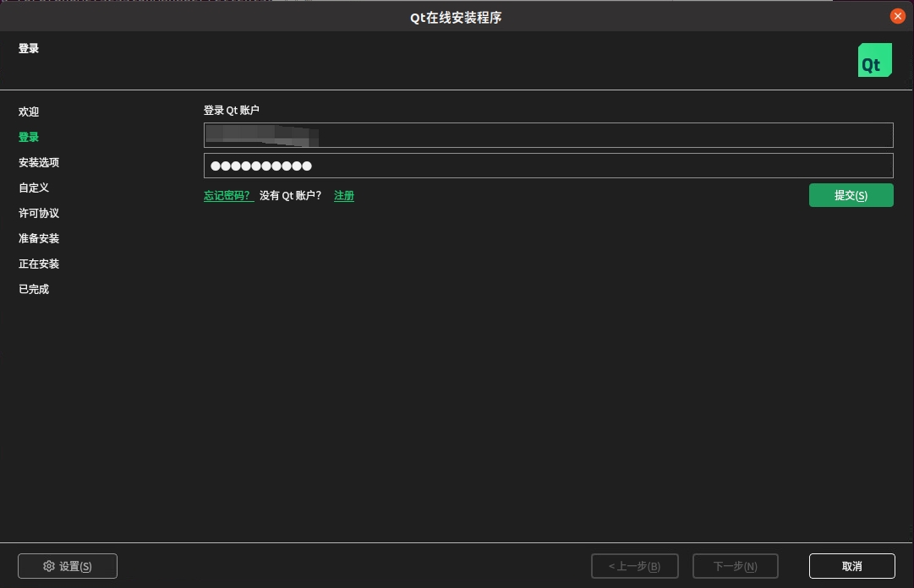Submit login with the 提交 button
The width and height of the screenshot is (914, 588).
click(851, 195)
